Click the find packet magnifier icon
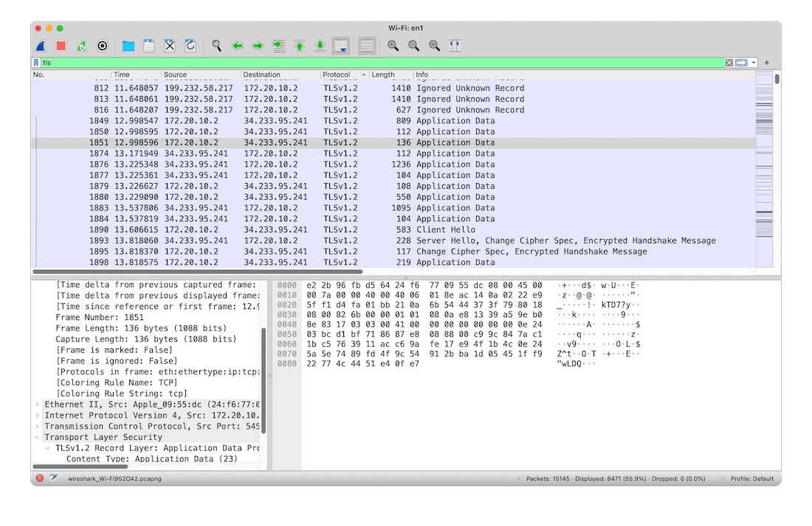The height and width of the screenshot is (526, 812). point(216,45)
